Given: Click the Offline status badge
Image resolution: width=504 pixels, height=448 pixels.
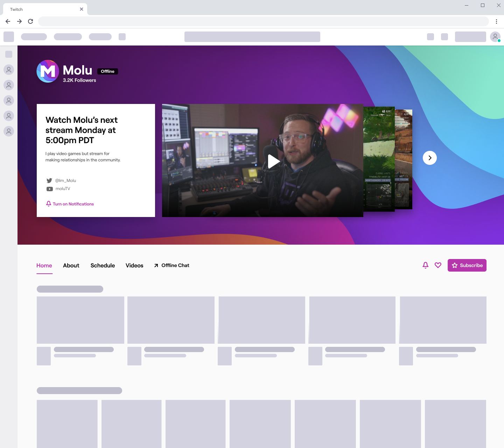Looking at the screenshot, I should (x=107, y=71).
